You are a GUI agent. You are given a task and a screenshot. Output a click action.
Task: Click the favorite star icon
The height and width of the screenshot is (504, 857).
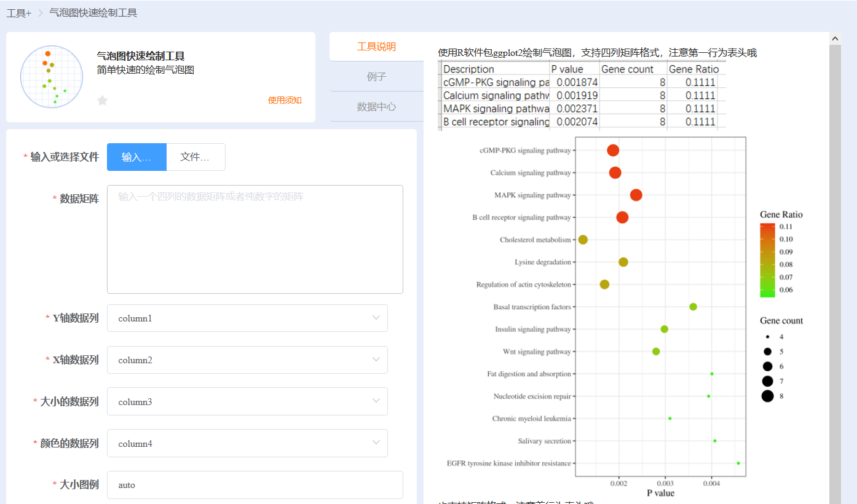tap(103, 100)
